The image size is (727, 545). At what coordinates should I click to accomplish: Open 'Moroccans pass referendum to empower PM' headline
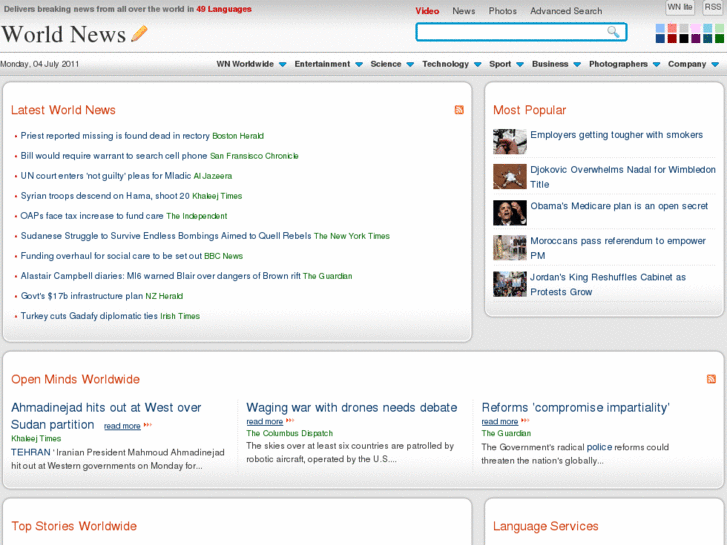tap(618, 248)
